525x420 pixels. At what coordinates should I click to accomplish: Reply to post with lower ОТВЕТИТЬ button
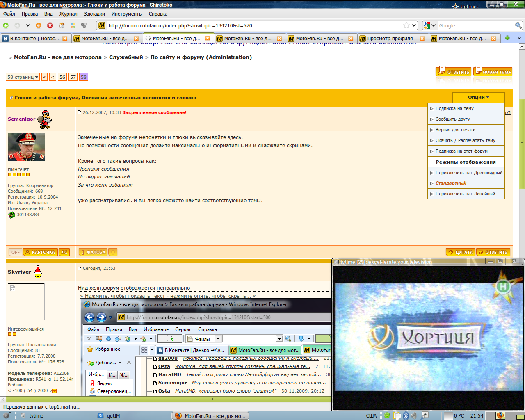coord(493,252)
